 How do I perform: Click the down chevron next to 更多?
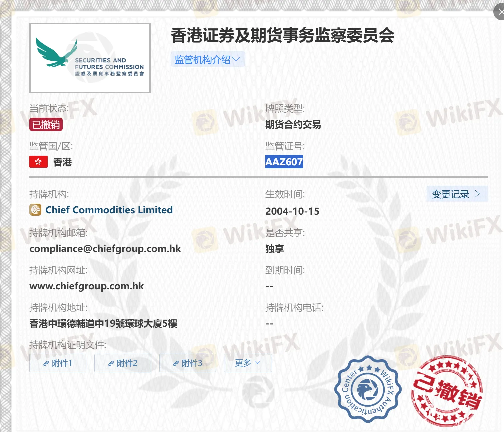pos(257,363)
